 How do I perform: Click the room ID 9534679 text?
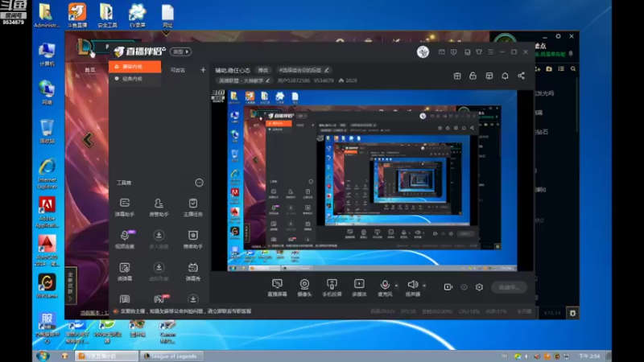click(x=324, y=80)
